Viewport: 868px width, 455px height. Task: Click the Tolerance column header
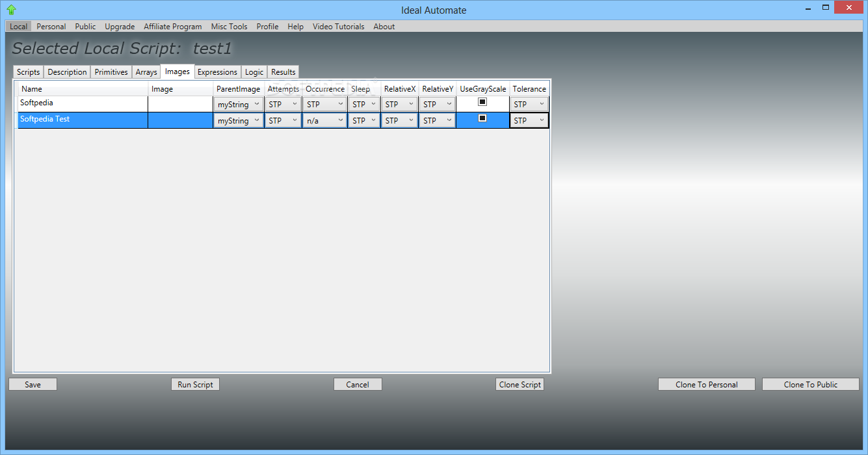coord(529,89)
